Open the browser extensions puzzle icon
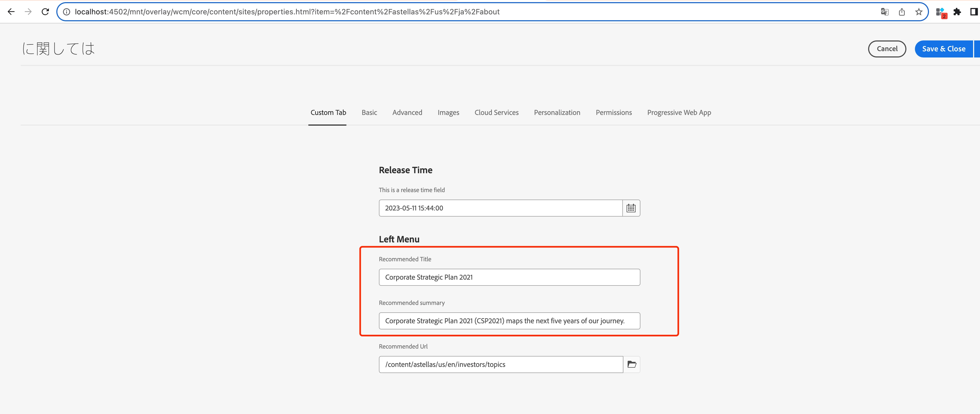The height and width of the screenshot is (414, 980). (x=958, y=12)
